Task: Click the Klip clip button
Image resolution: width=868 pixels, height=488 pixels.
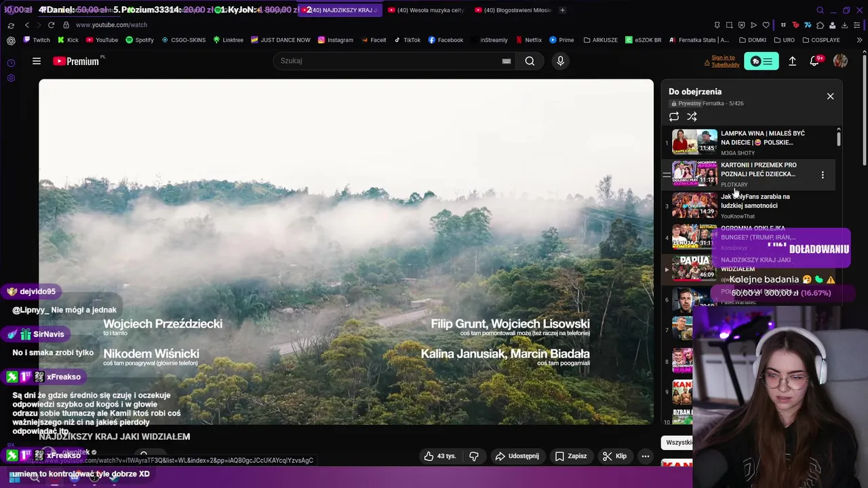Action: pyautogui.click(x=615, y=456)
